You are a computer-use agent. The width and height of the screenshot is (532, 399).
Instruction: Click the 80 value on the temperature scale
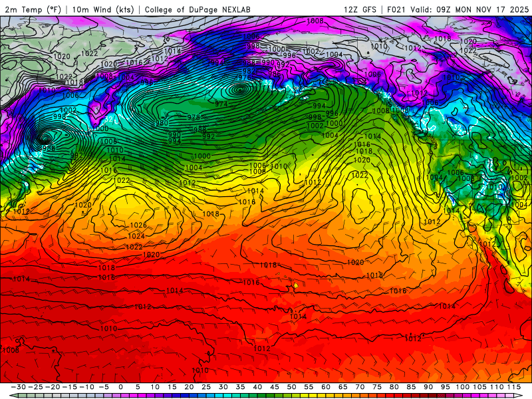tap(394, 387)
